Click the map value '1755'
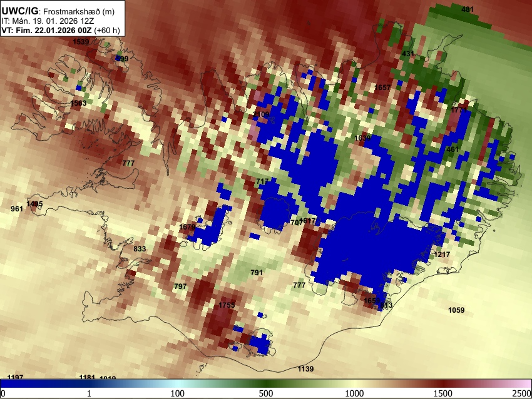 pos(227,305)
